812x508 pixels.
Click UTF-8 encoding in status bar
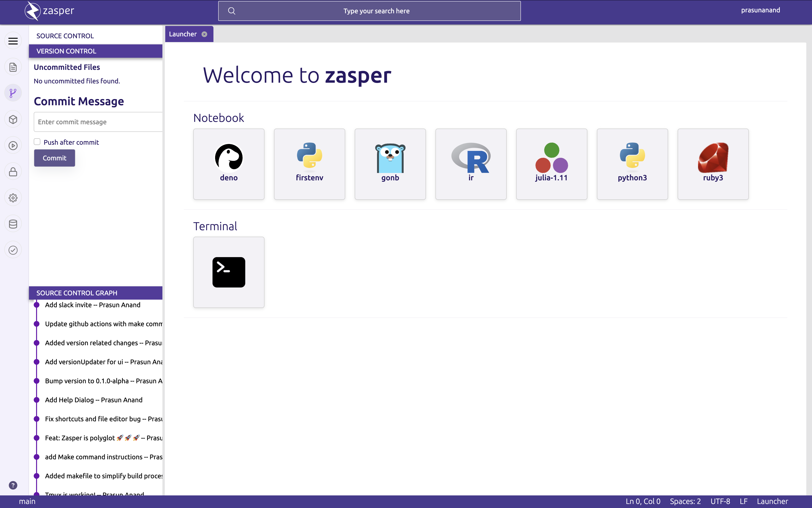tap(720, 501)
